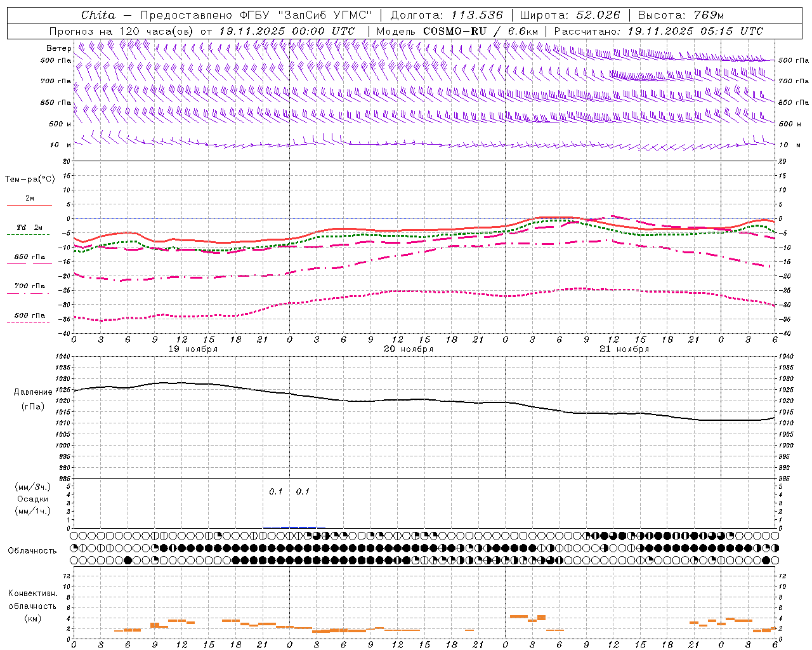Click the "2м" temperature legend entry
The height and width of the screenshot is (650, 812).
(x=30, y=198)
